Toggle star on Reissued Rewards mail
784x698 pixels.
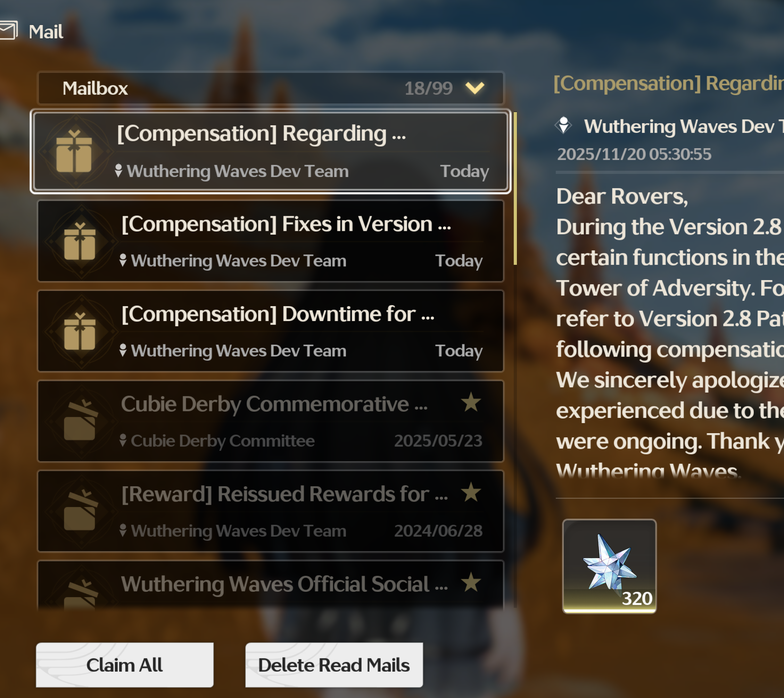(x=471, y=492)
